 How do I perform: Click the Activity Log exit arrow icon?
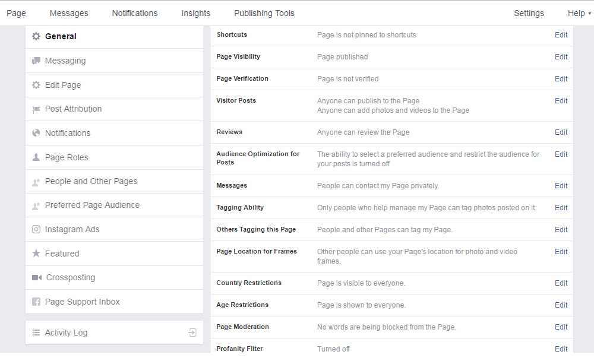click(x=192, y=333)
